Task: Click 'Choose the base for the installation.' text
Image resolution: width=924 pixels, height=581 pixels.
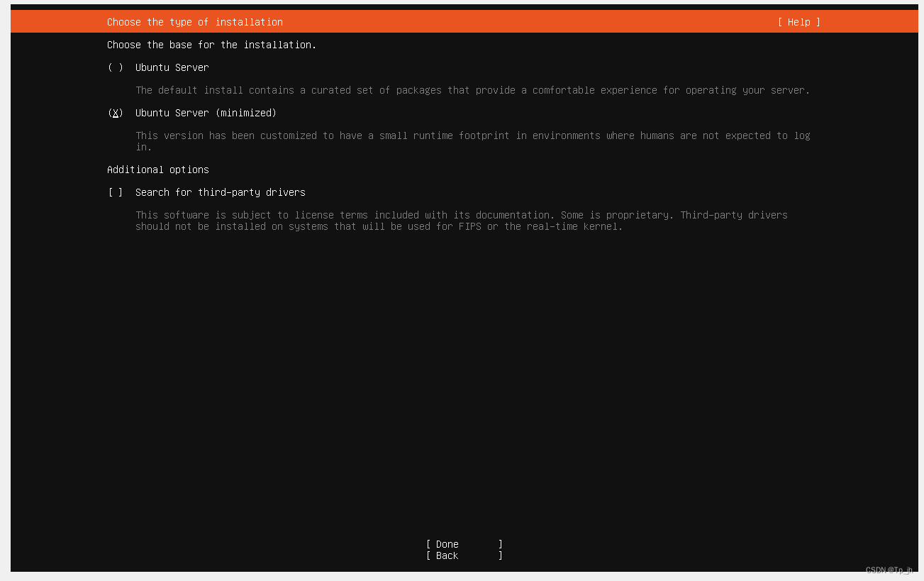Action: (212, 45)
